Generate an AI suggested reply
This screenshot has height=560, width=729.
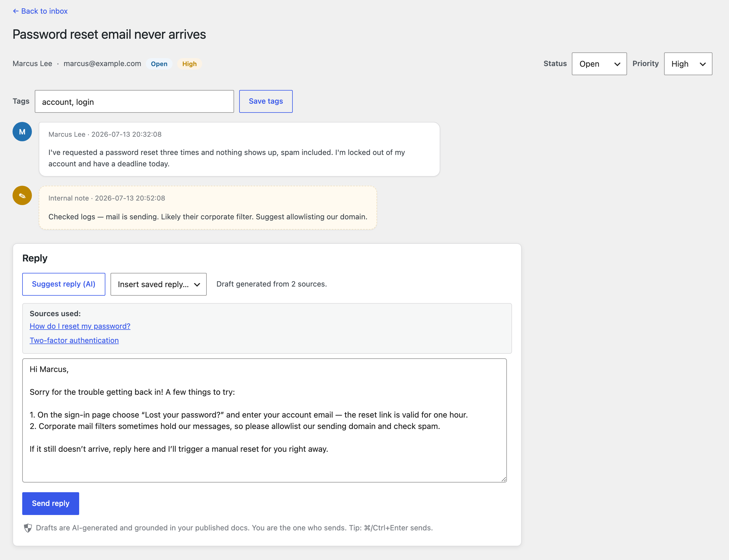[64, 284]
